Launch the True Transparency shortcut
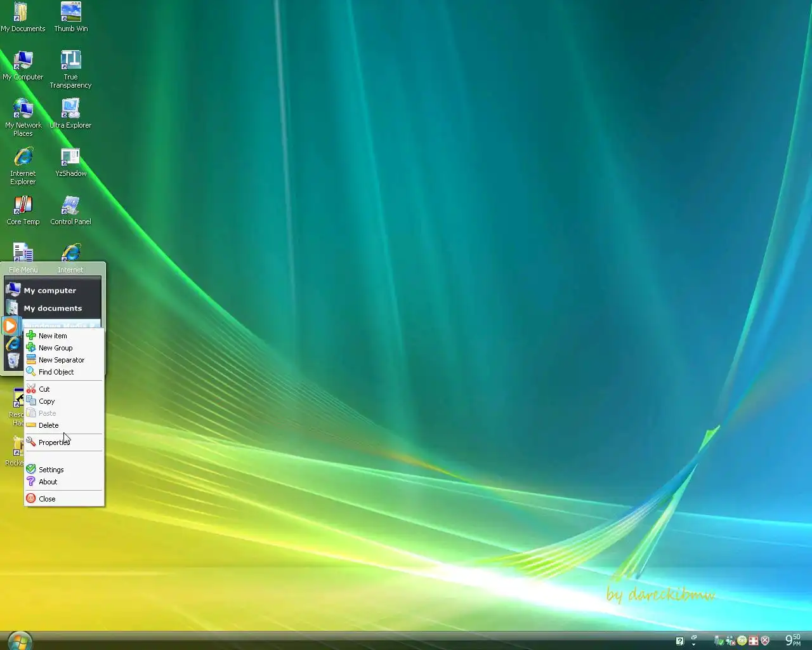 (70, 69)
